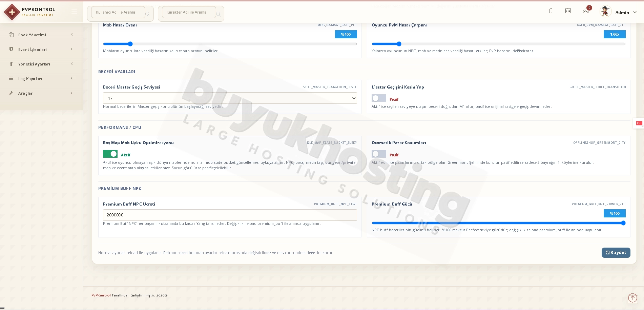The image size is (644, 310).
Task: Click the Admin username text
Action: 622,13
